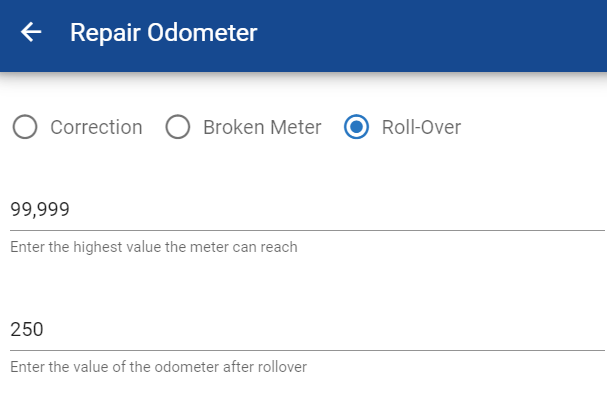
Task: Click the "Repair Odometer" title
Action: point(163,33)
